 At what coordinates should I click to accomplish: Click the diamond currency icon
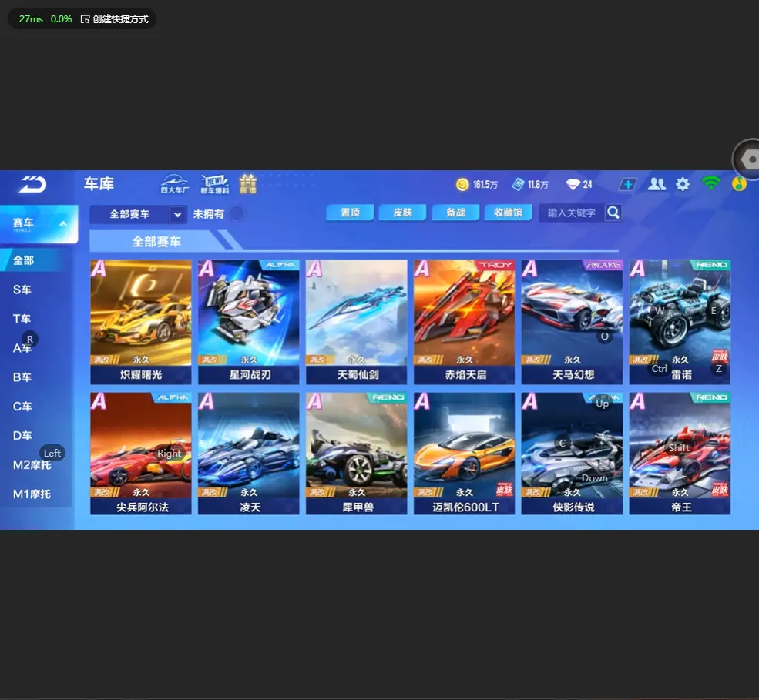tap(573, 184)
